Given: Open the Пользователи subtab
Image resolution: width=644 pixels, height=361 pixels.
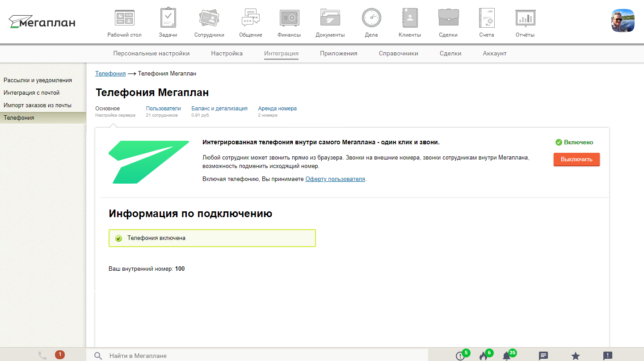Looking at the screenshot, I should click(x=164, y=108).
